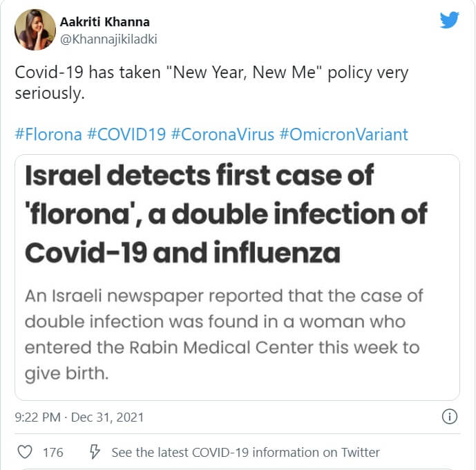
Task: Click the Dec 31, 2021 date
Action: click(x=108, y=417)
